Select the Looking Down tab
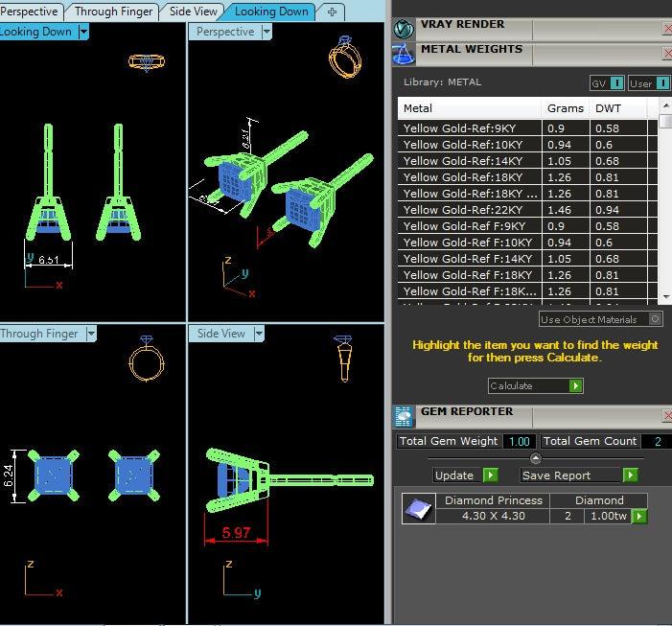This screenshot has height=626, width=672. (x=271, y=12)
